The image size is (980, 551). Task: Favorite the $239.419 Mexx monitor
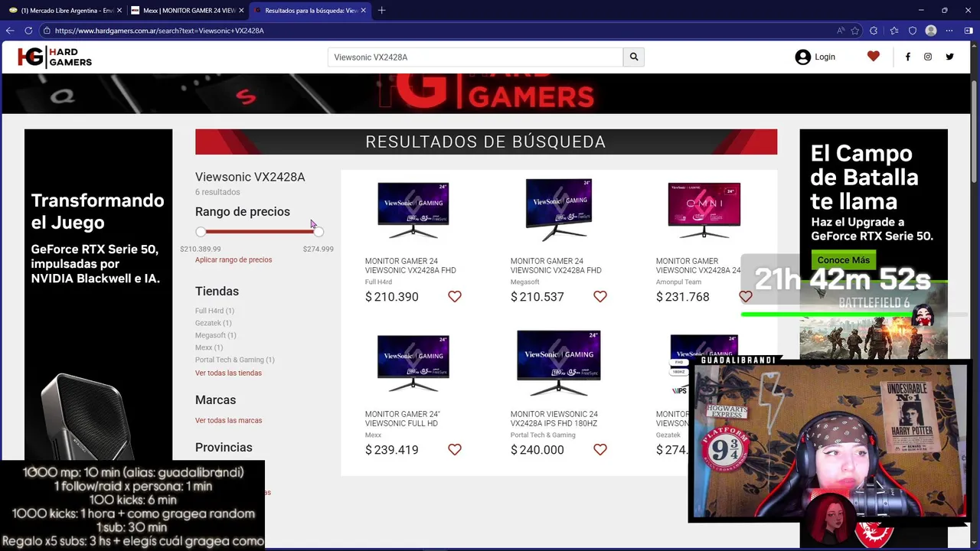click(x=455, y=450)
